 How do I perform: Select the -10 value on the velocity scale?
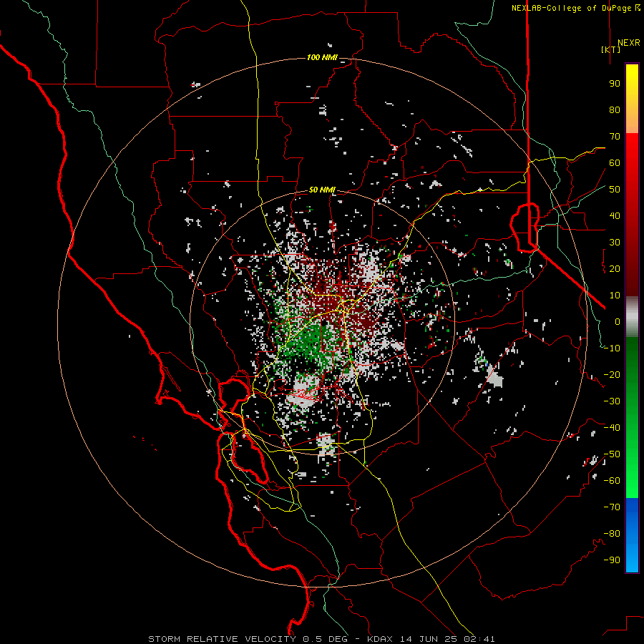click(x=612, y=348)
